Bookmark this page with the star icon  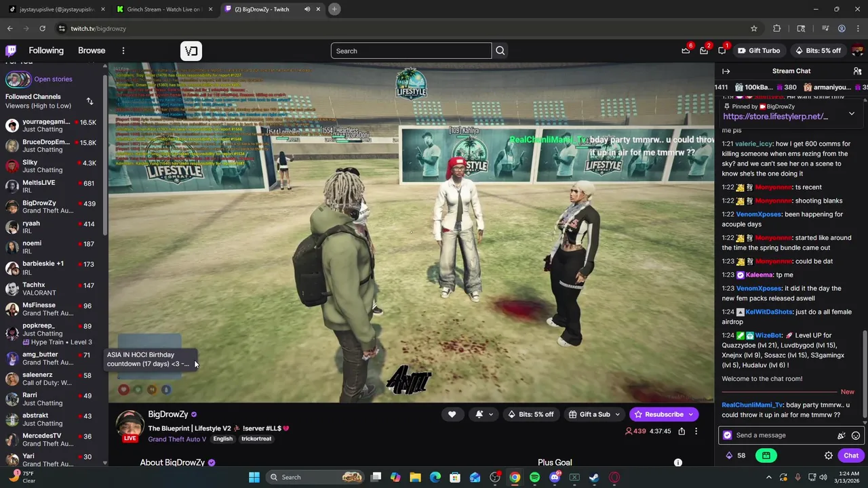(753, 28)
